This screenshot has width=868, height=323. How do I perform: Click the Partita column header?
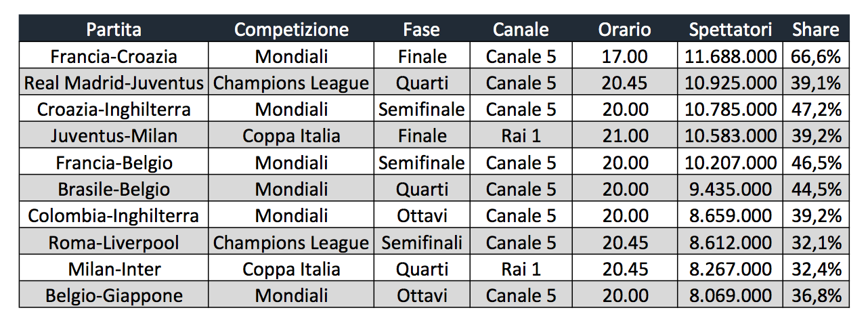[114, 30]
